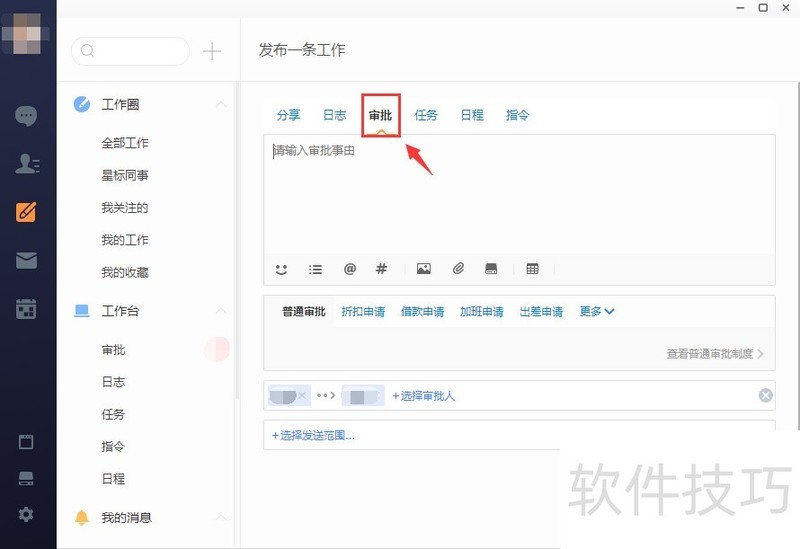Clear approvers with the round X icon
This screenshot has width=800, height=549.
tap(765, 395)
